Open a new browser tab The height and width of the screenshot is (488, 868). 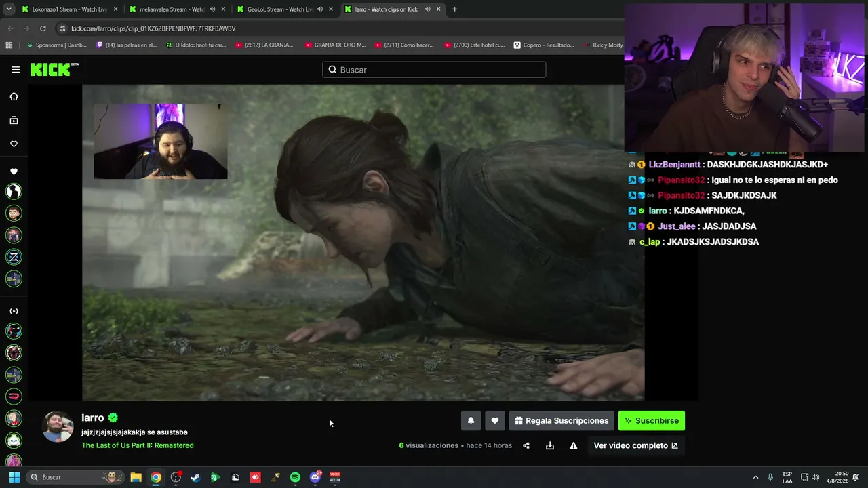(454, 9)
